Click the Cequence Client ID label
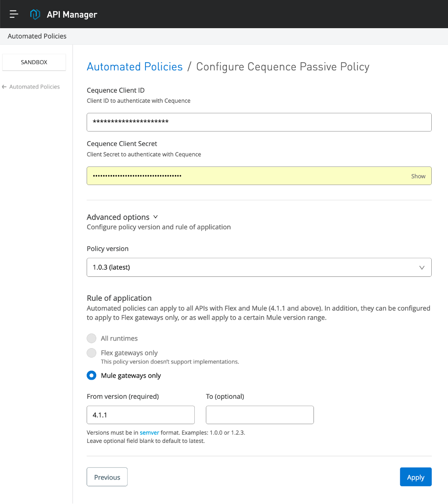Screen dimensions: 448x504 click(115, 90)
